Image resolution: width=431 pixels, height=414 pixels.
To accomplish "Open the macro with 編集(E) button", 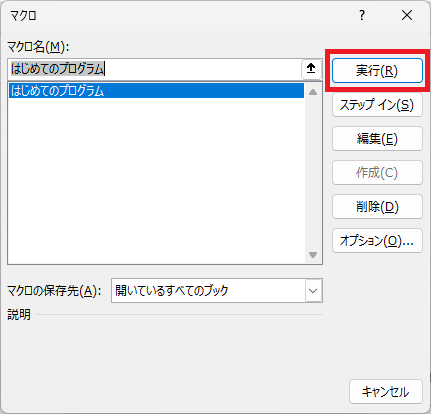I will pos(377,139).
